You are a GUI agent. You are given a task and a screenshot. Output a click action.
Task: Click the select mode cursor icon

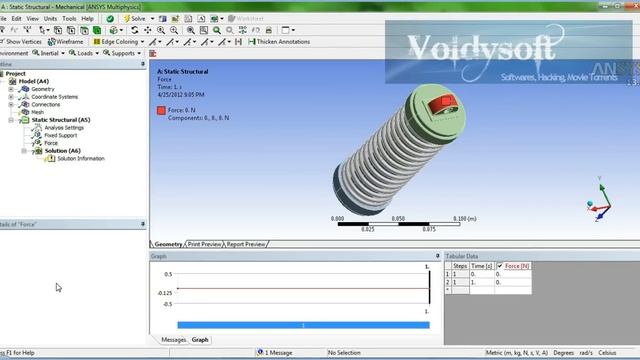click(42, 30)
